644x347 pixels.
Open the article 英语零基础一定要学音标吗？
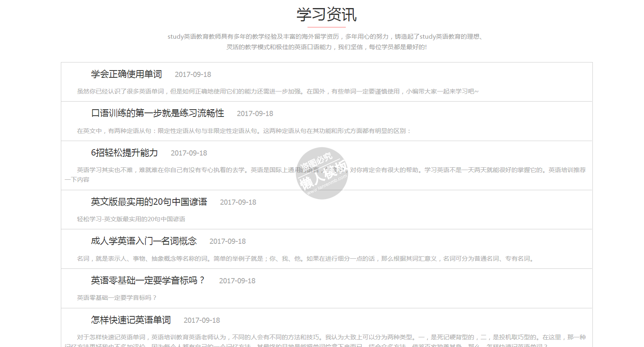[148, 281]
